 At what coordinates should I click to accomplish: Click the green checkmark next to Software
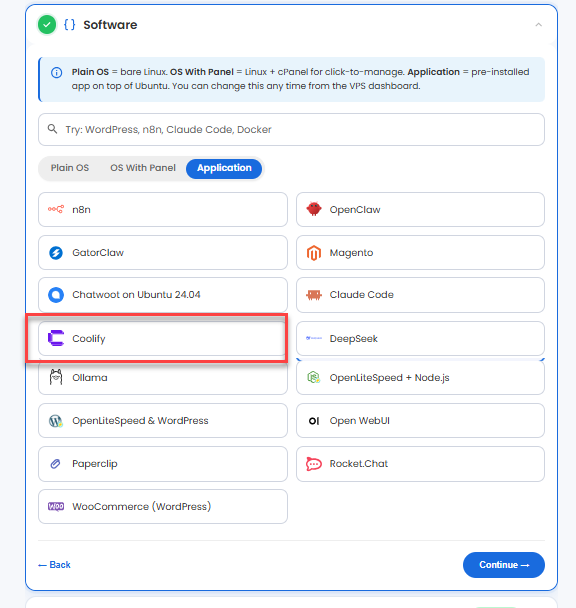[x=47, y=25]
